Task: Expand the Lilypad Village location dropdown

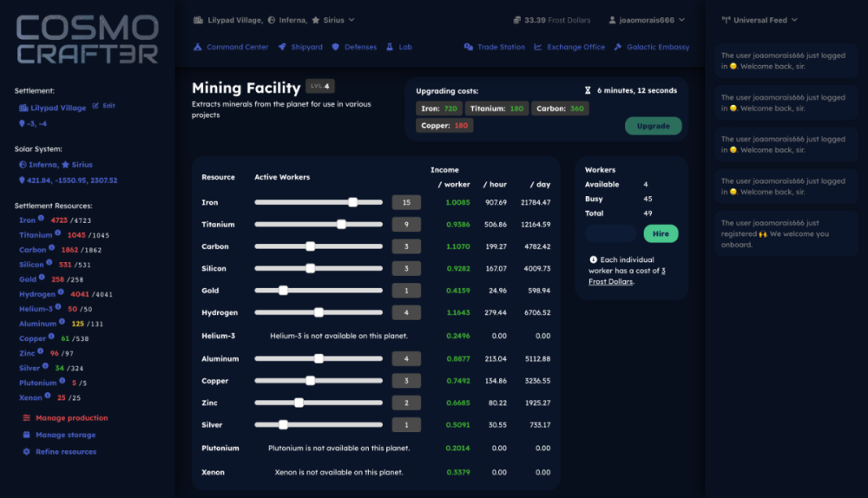Action: point(351,19)
